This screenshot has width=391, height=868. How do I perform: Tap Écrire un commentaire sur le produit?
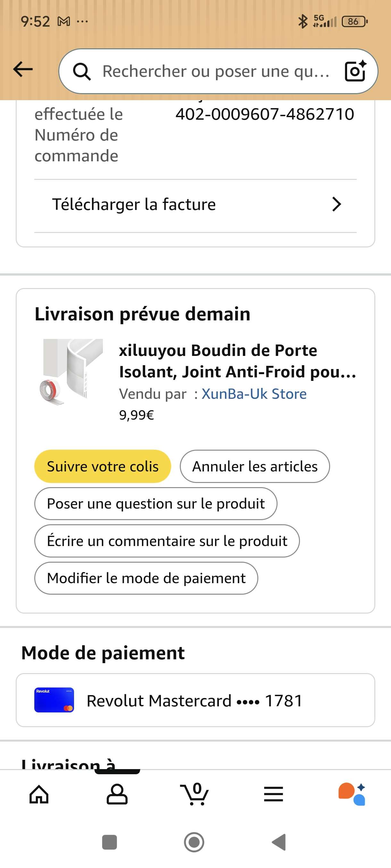167,541
